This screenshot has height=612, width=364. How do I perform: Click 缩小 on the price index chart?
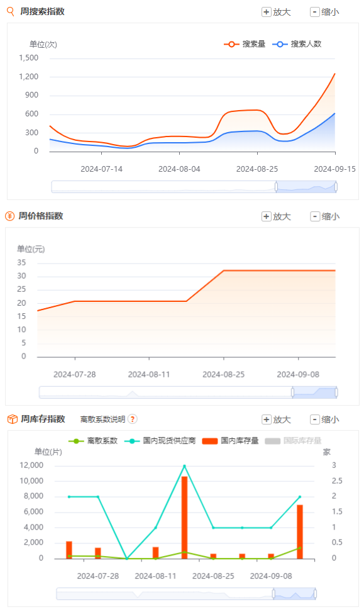coord(324,216)
